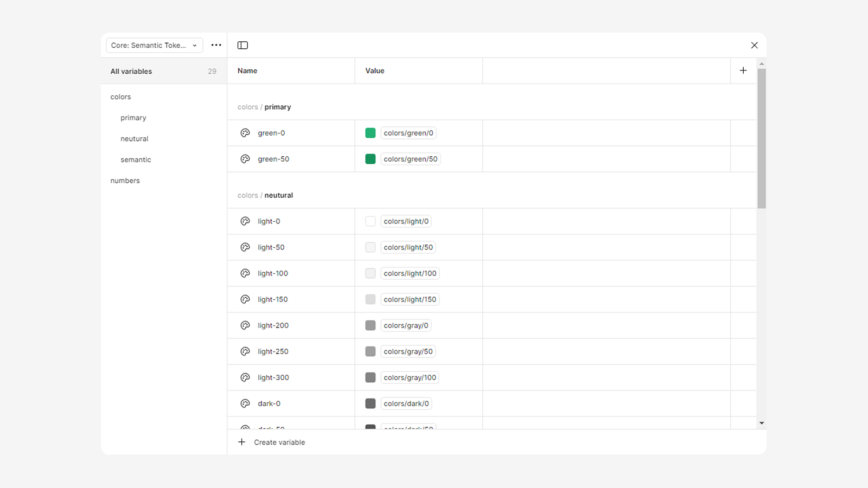The width and height of the screenshot is (868, 488).
Task: Click the light-200 gray color swatch
Action: [371, 325]
